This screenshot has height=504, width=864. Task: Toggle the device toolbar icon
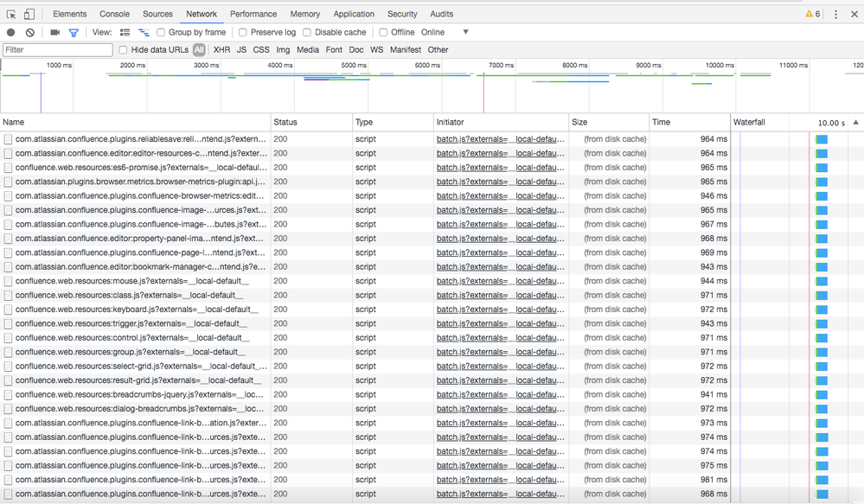point(29,14)
